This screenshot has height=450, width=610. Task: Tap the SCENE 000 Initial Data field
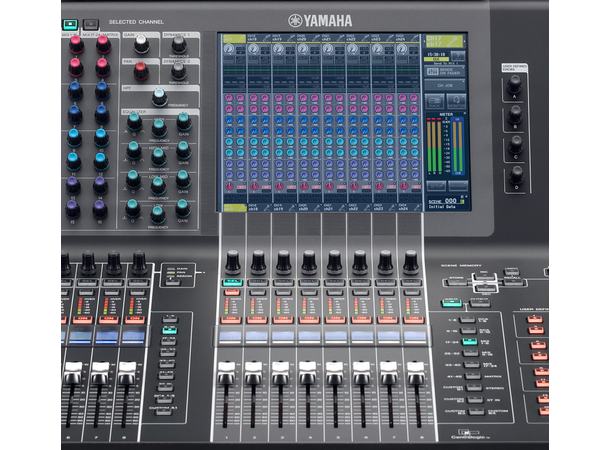click(x=447, y=203)
